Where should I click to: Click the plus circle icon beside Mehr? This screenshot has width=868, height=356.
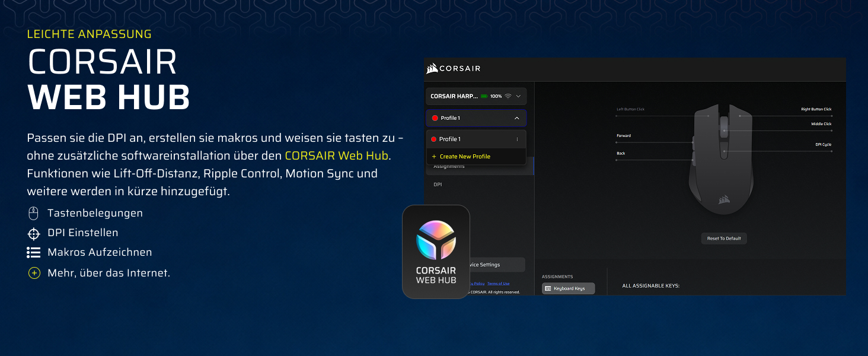[34, 273]
